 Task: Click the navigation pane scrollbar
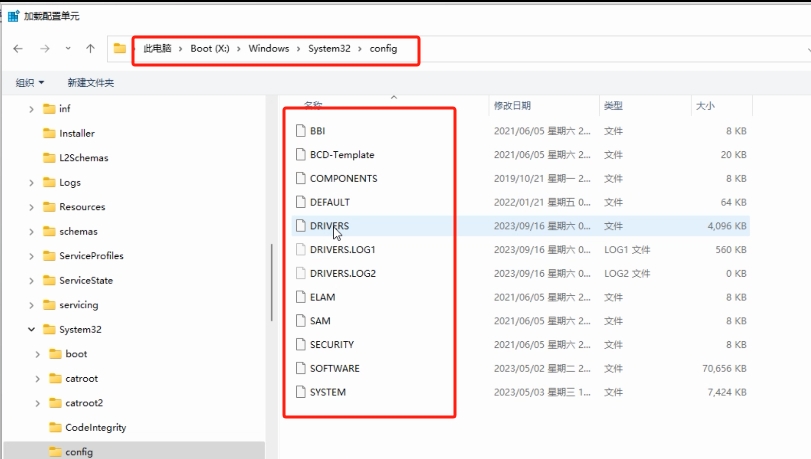pyautogui.click(x=272, y=282)
